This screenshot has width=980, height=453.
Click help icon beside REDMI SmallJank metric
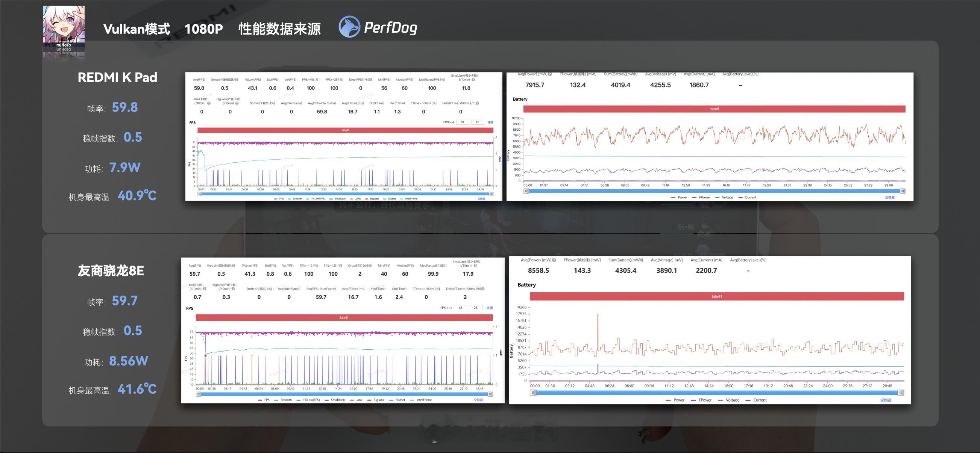(473, 80)
